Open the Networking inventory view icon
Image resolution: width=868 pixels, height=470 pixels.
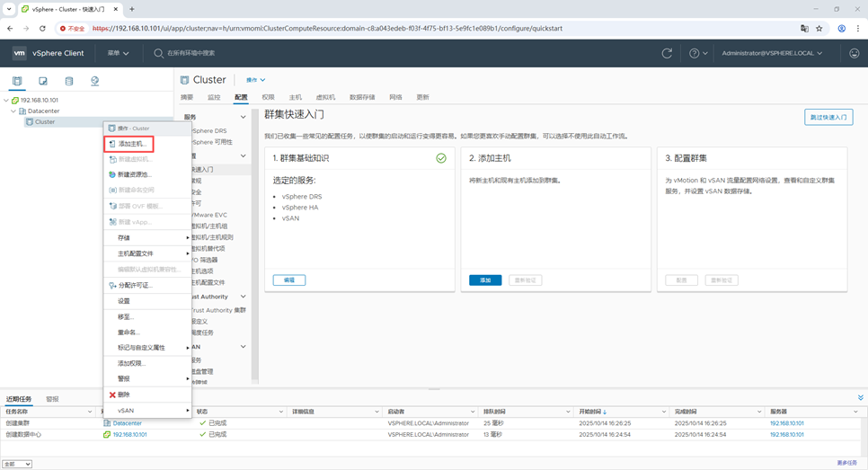pyautogui.click(x=95, y=81)
